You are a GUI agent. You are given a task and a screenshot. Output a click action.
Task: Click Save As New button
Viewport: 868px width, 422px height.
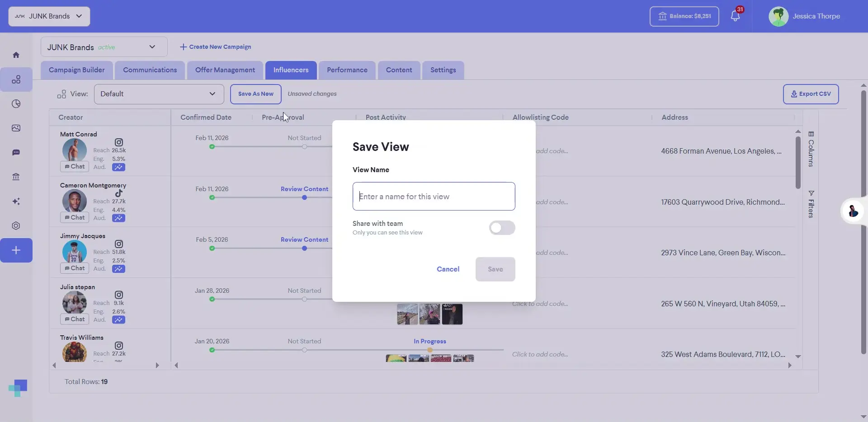pos(256,94)
